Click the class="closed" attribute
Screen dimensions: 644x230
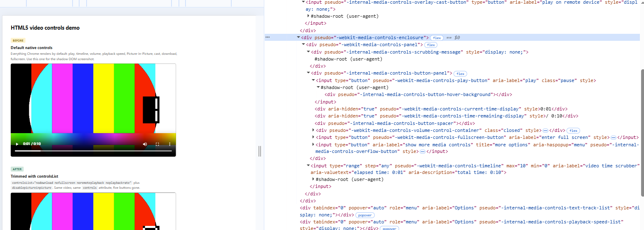pos(503,130)
